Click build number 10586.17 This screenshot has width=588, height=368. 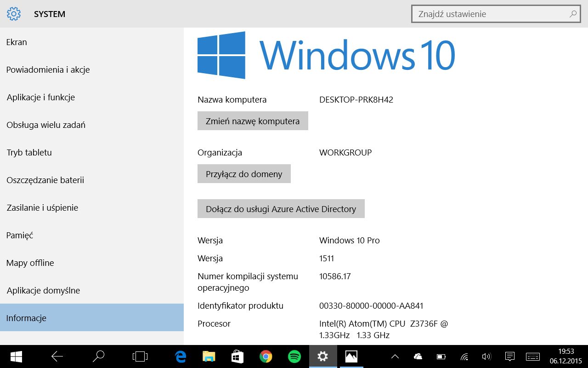point(335,276)
